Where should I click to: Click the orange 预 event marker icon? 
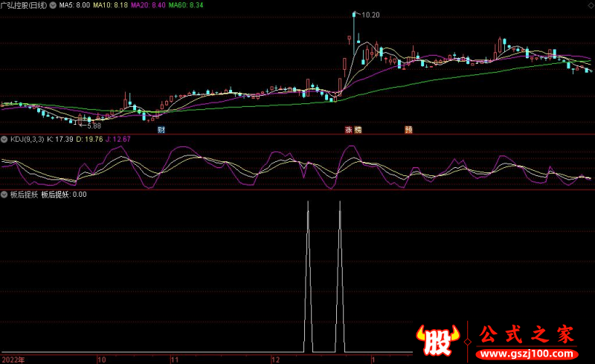tap(408, 129)
